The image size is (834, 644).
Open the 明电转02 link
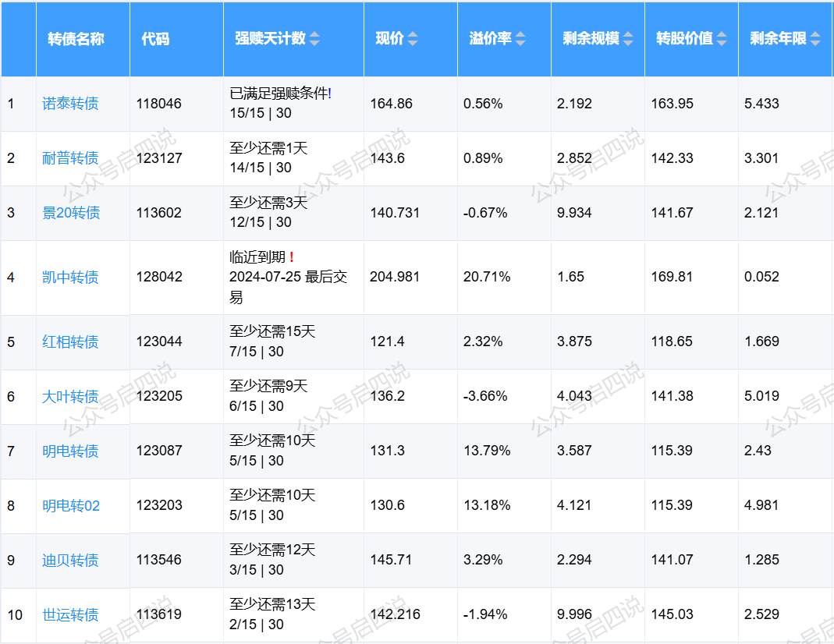[71, 506]
